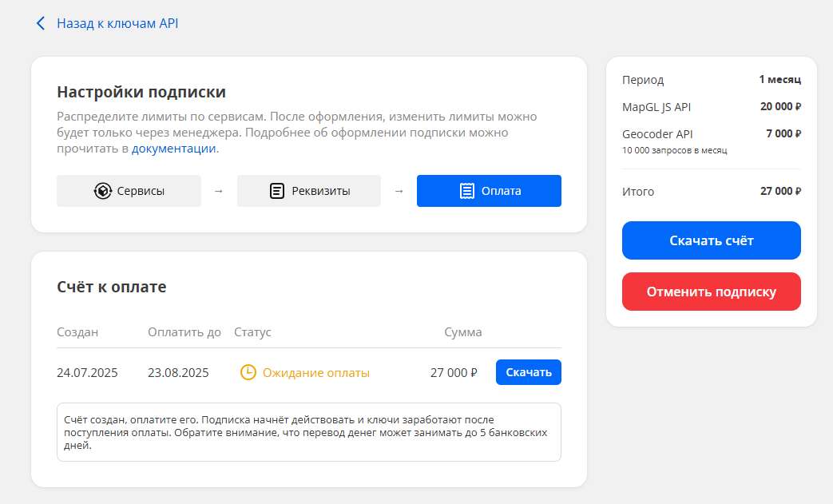Download the invoice with Скачать button
833x504 pixels.
pyautogui.click(x=529, y=372)
